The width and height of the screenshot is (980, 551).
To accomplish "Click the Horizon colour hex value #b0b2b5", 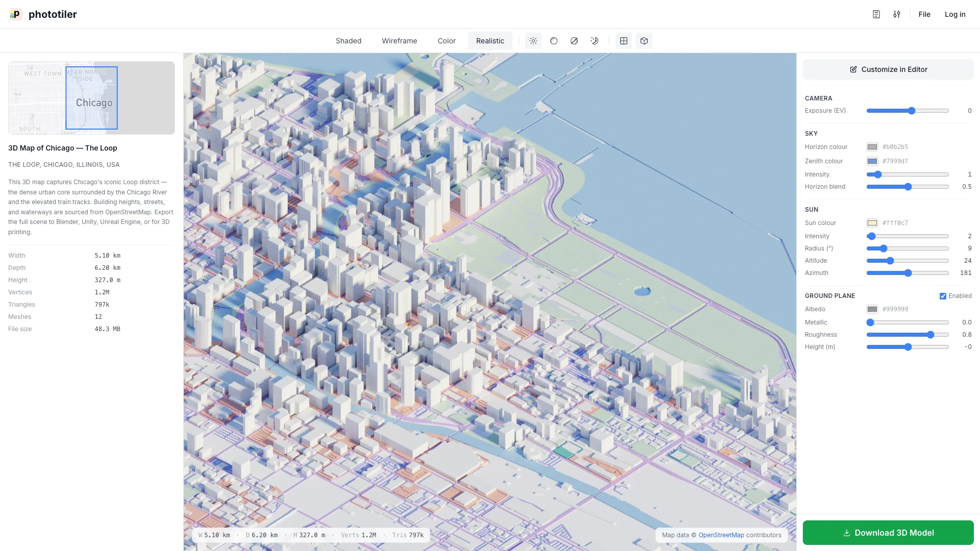I will pyautogui.click(x=895, y=147).
